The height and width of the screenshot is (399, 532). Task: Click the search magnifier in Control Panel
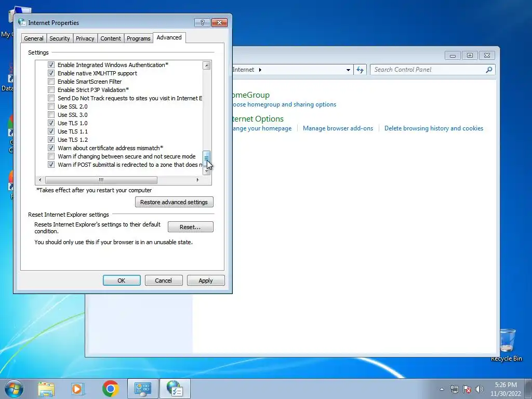tap(489, 70)
